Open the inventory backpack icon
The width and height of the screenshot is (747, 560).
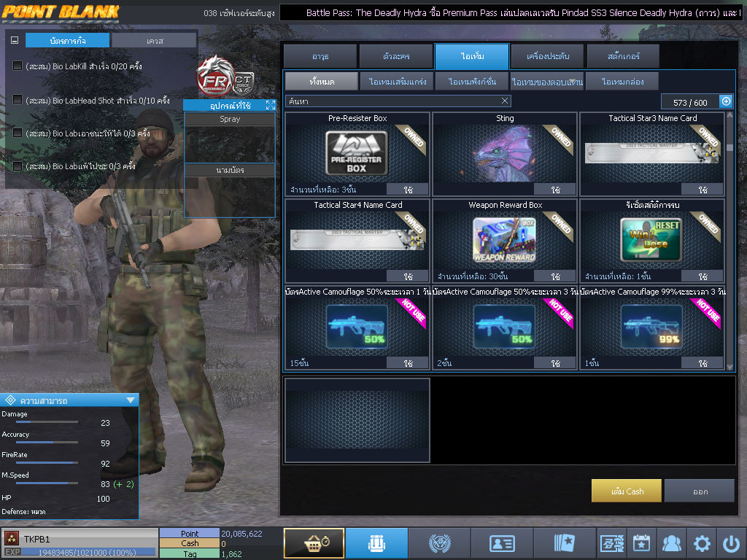377,542
